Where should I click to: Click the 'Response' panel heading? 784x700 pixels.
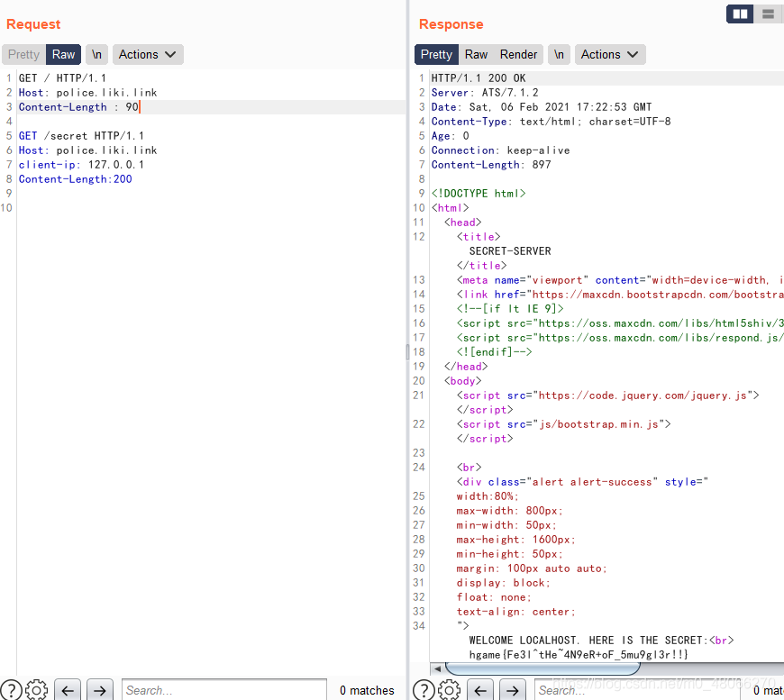pyautogui.click(x=451, y=24)
